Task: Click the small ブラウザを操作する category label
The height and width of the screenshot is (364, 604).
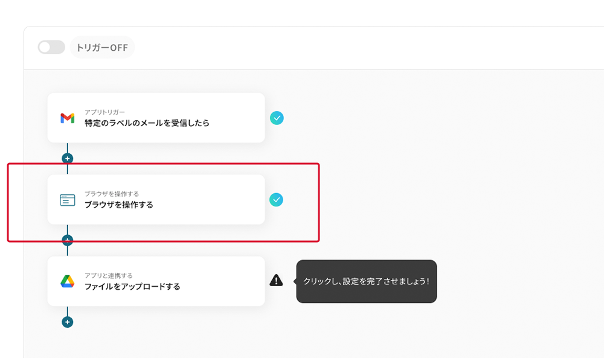Action: 112,194
